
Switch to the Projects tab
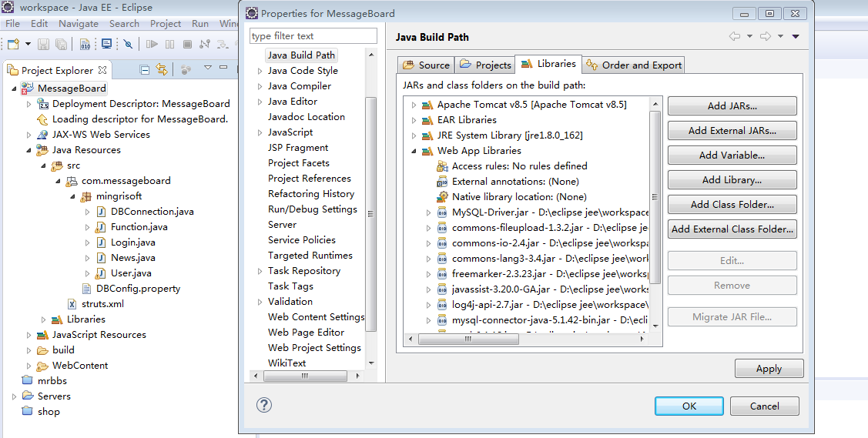(x=485, y=65)
